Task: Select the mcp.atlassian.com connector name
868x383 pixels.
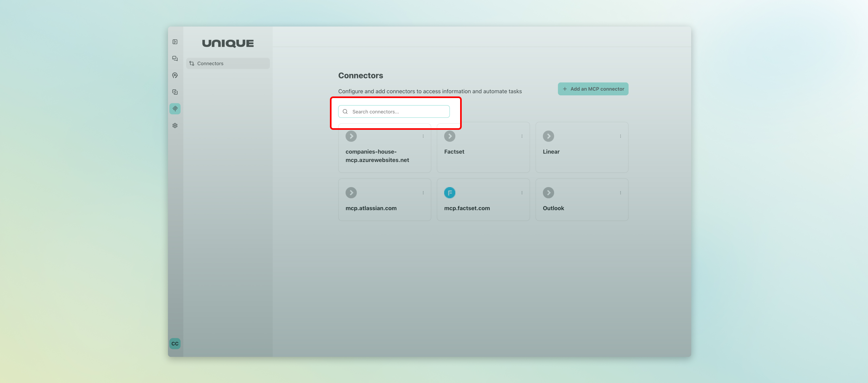Action: tap(371, 208)
